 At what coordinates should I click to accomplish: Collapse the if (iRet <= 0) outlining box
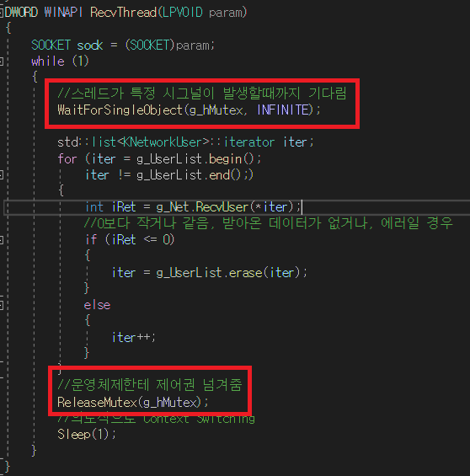pyautogui.click(x=1, y=240)
